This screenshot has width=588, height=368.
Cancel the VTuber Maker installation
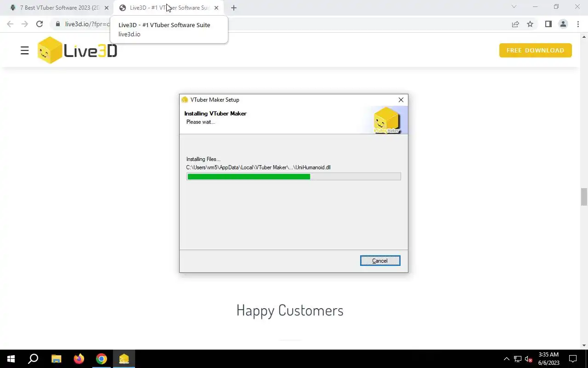tap(380, 261)
